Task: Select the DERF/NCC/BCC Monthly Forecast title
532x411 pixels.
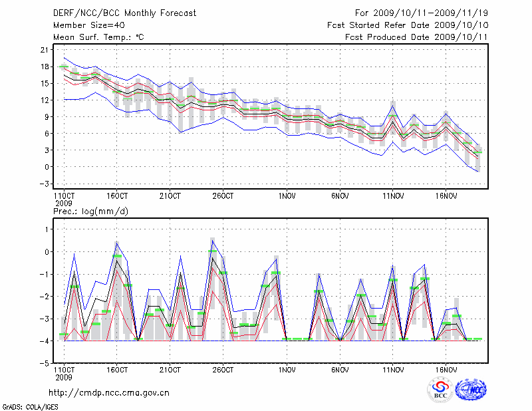Action: click(124, 13)
